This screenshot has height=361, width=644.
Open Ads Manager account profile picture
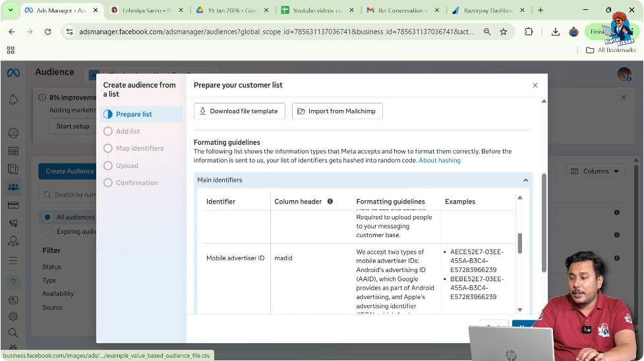point(624,74)
